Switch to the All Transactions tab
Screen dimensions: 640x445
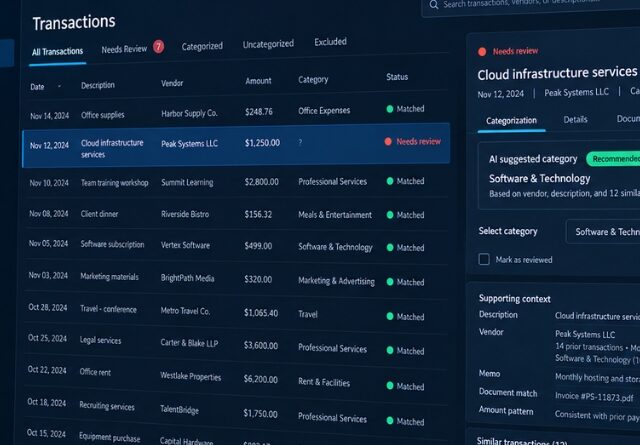(x=58, y=52)
